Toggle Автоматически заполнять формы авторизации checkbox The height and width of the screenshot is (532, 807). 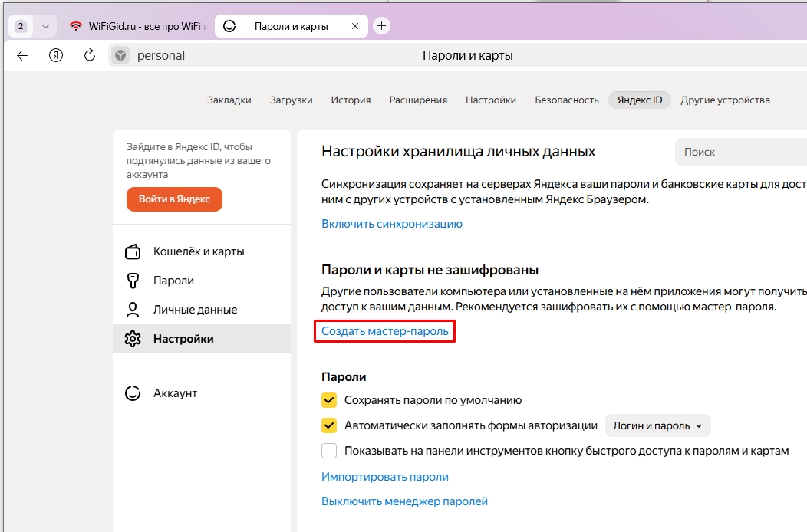pyautogui.click(x=329, y=425)
